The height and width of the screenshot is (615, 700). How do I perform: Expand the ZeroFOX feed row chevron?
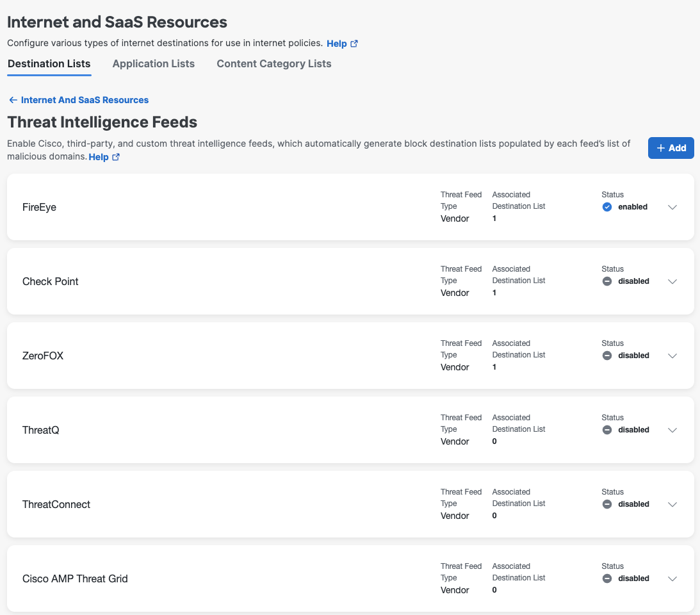click(x=672, y=356)
